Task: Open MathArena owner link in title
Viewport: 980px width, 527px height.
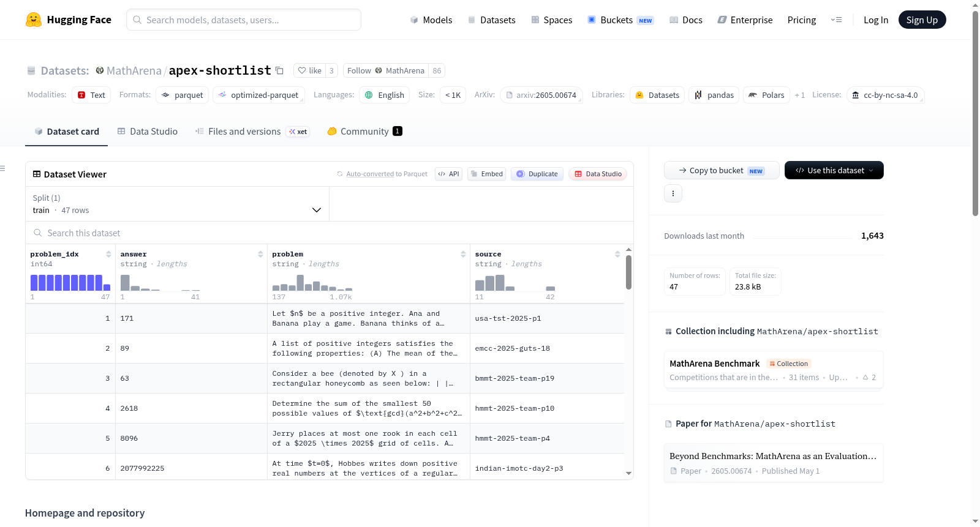Action: (x=134, y=70)
